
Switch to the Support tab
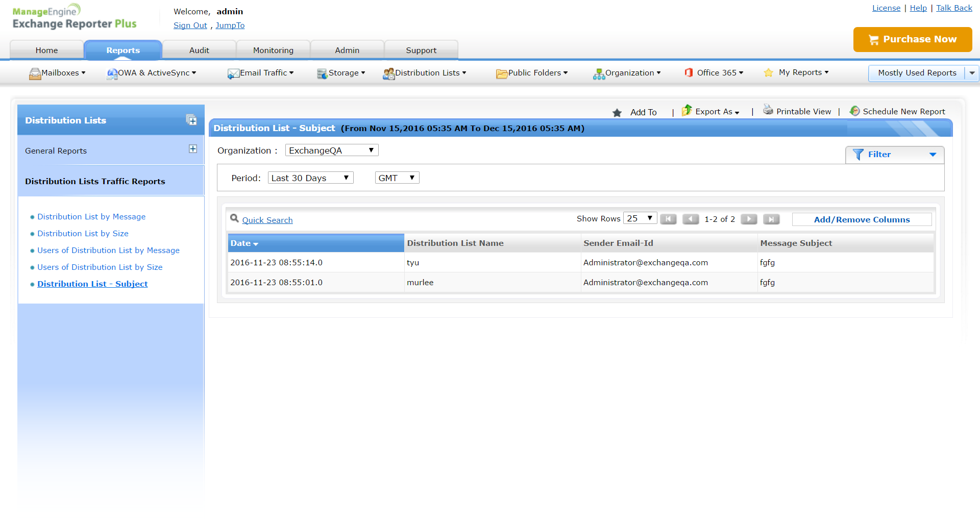point(421,50)
